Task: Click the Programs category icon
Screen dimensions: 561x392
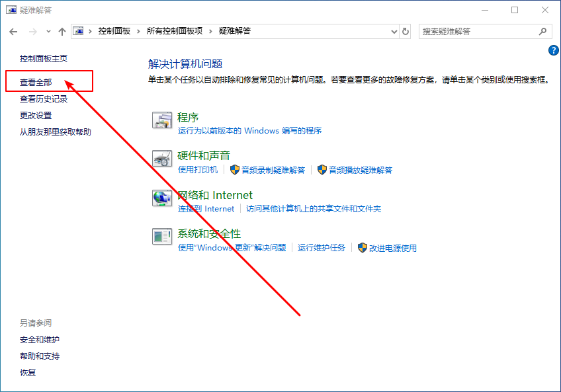Action: (x=162, y=120)
